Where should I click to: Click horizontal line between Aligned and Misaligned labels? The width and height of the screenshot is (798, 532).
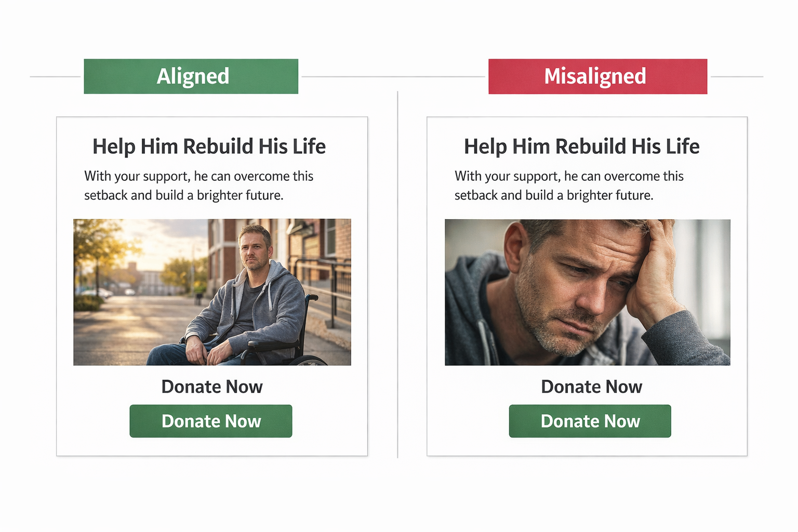(393, 76)
